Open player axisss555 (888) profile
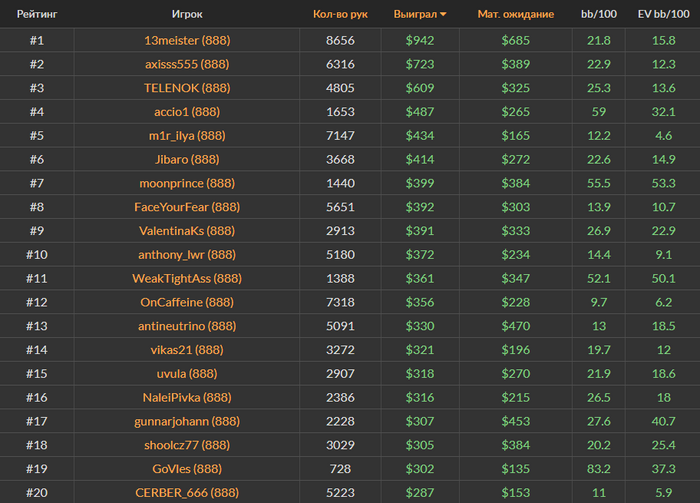Viewport: 700px width, 503px height. click(186, 64)
